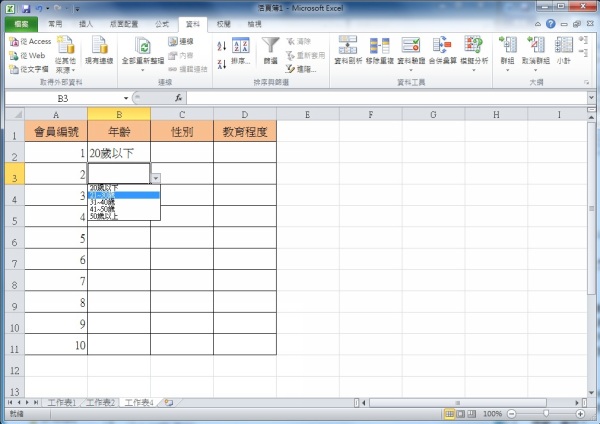Click the sort A to Z icon
This screenshot has height=424, width=600.
coord(222,42)
